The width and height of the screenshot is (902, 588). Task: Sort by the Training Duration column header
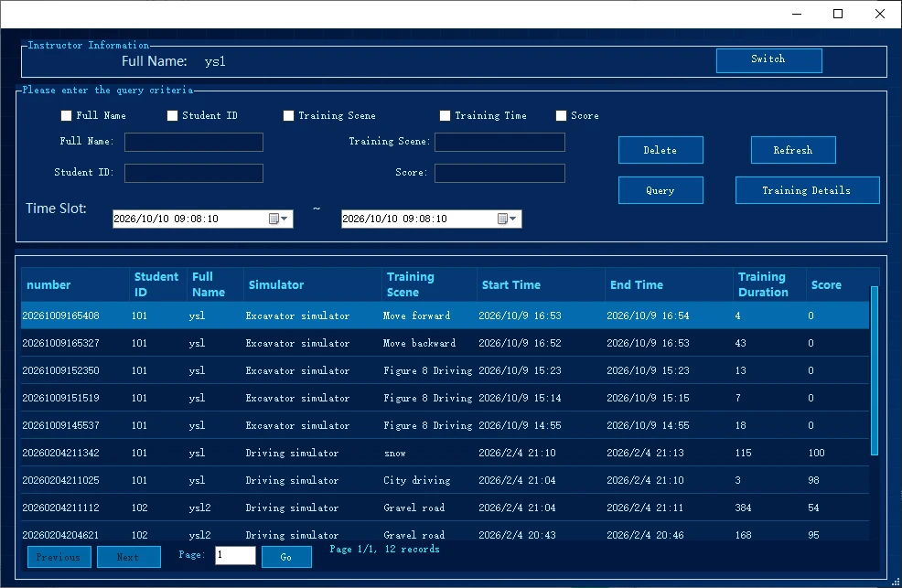(x=769, y=284)
